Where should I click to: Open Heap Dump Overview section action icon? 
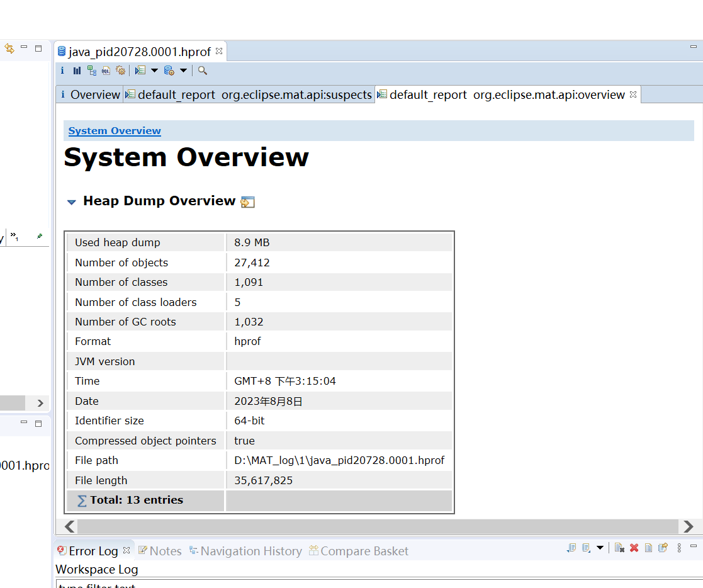point(248,202)
